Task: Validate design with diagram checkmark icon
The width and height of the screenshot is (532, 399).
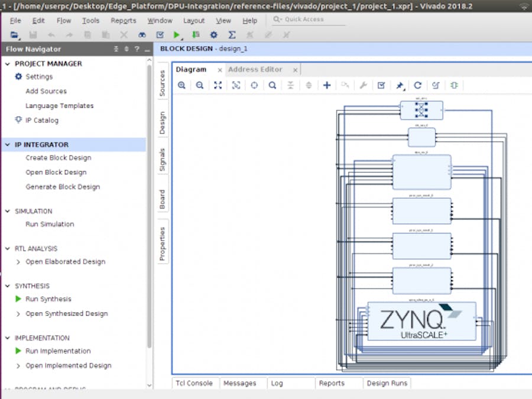Action: [x=381, y=85]
